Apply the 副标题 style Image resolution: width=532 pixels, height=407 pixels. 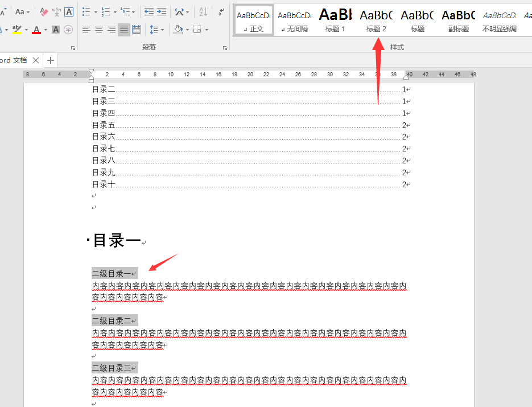pyautogui.click(x=459, y=20)
